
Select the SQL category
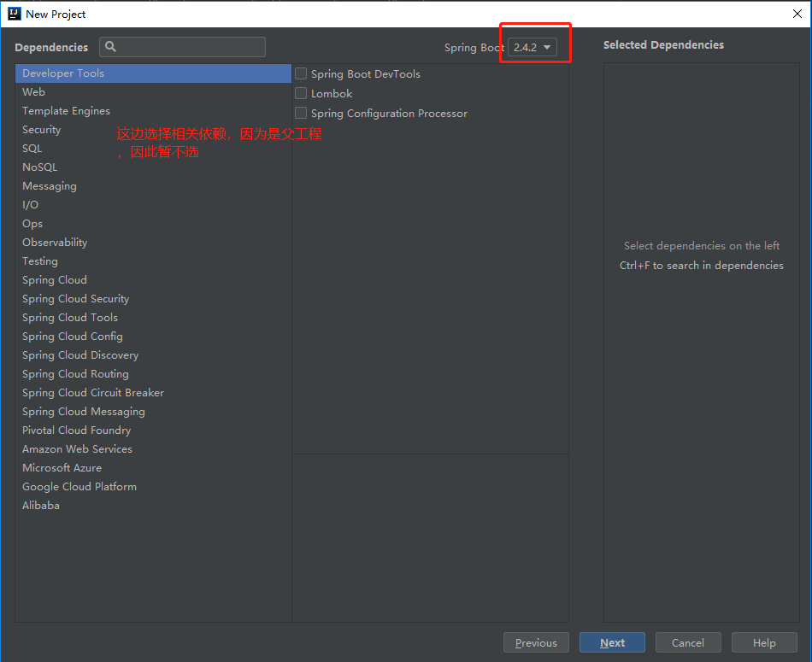pos(153,149)
